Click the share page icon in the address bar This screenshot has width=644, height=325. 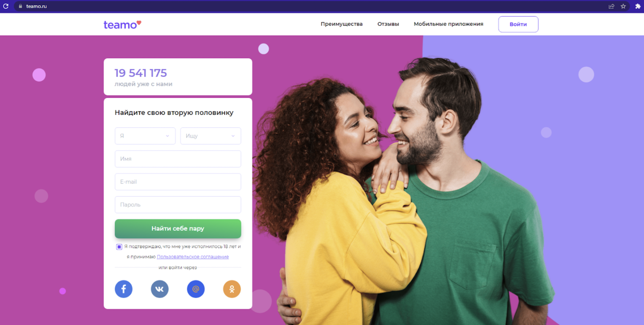point(611,6)
